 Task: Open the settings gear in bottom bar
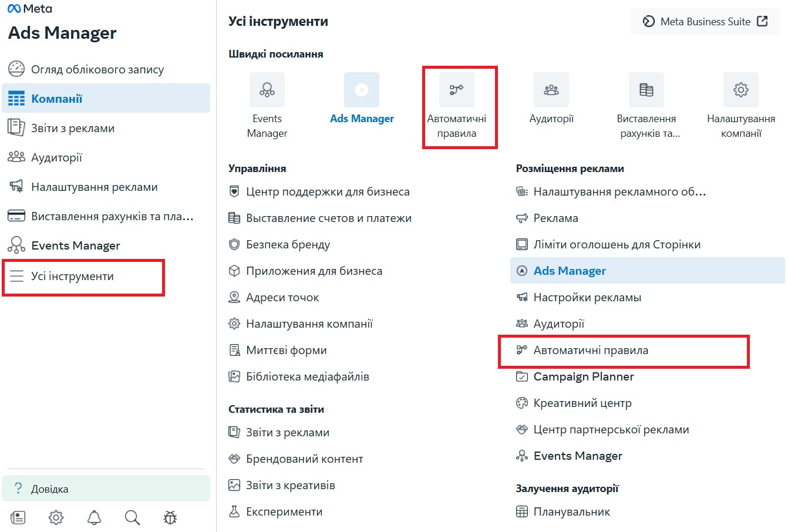coord(56,517)
